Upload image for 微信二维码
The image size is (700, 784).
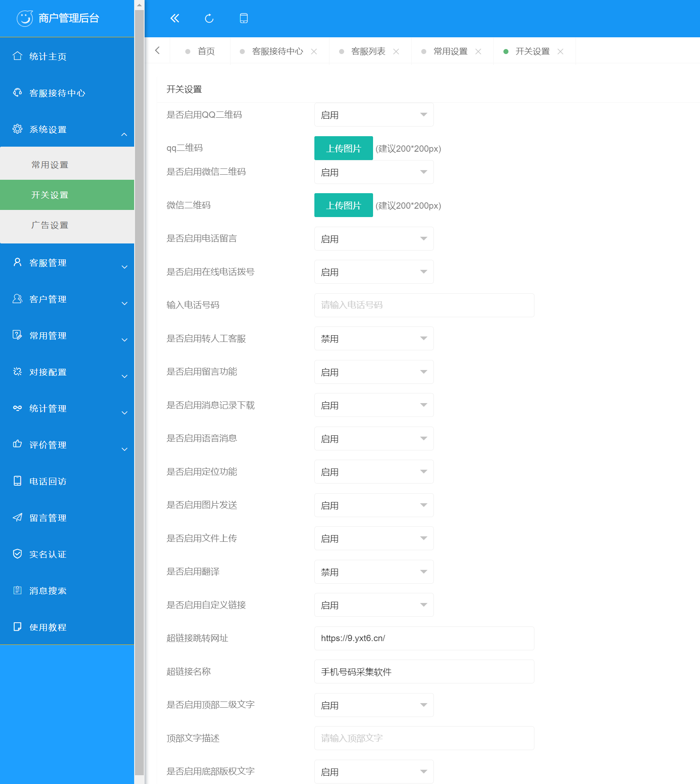point(344,205)
